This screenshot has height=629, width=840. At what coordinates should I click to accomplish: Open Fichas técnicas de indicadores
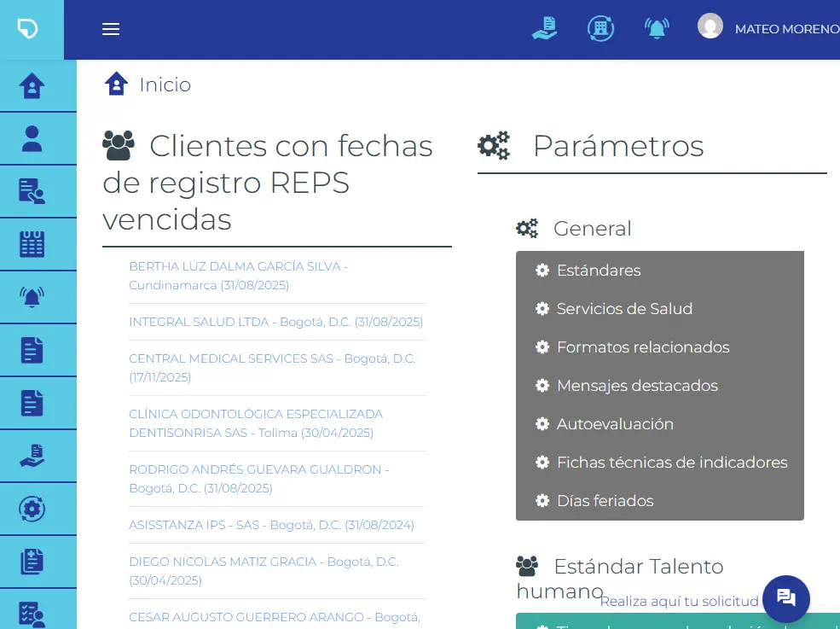pos(671,463)
